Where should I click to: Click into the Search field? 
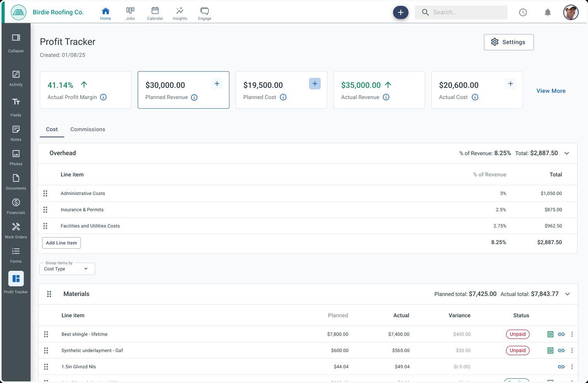(x=461, y=12)
